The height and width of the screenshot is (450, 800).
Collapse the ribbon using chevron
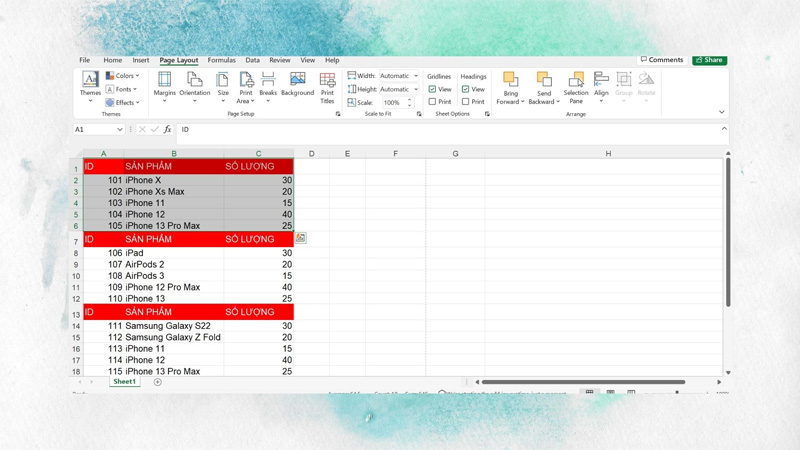(721, 112)
